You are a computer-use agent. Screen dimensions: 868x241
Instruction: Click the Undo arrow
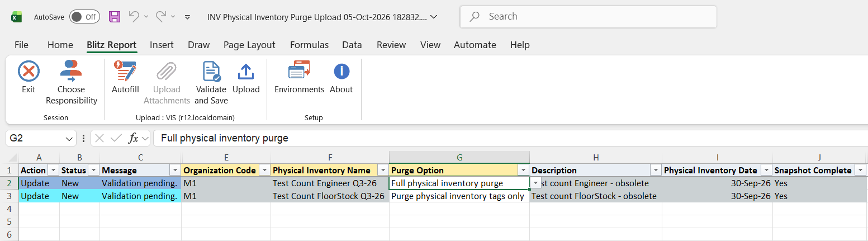(x=134, y=17)
